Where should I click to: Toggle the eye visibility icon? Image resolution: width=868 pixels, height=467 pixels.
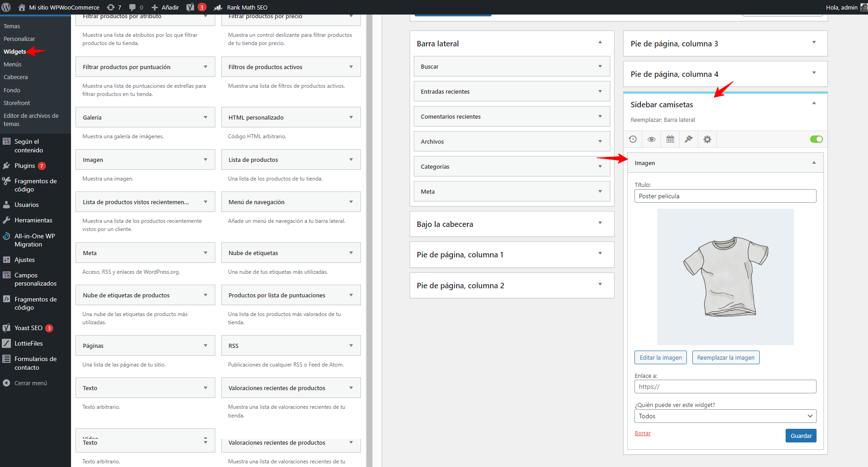click(x=651, y=139)
